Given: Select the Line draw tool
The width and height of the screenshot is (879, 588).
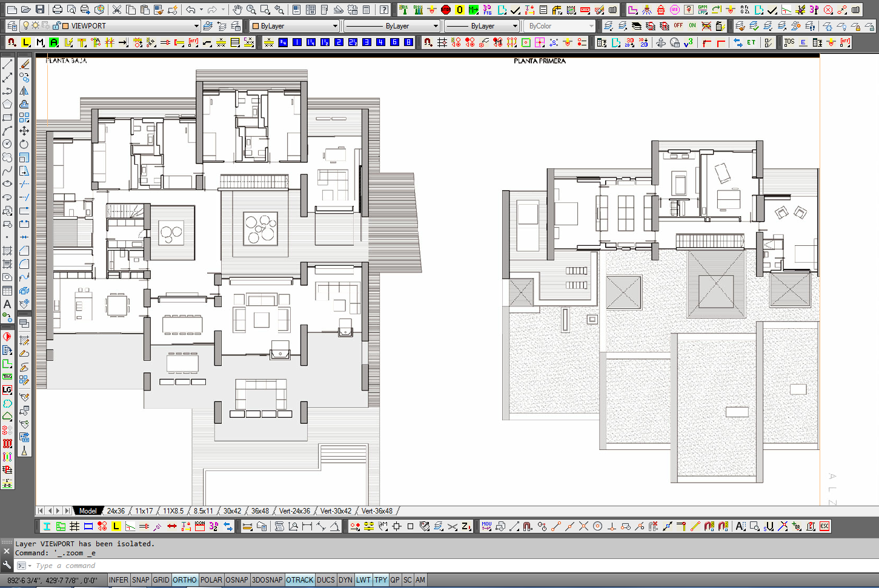Looking at the screenshot, I should (7, 64).
